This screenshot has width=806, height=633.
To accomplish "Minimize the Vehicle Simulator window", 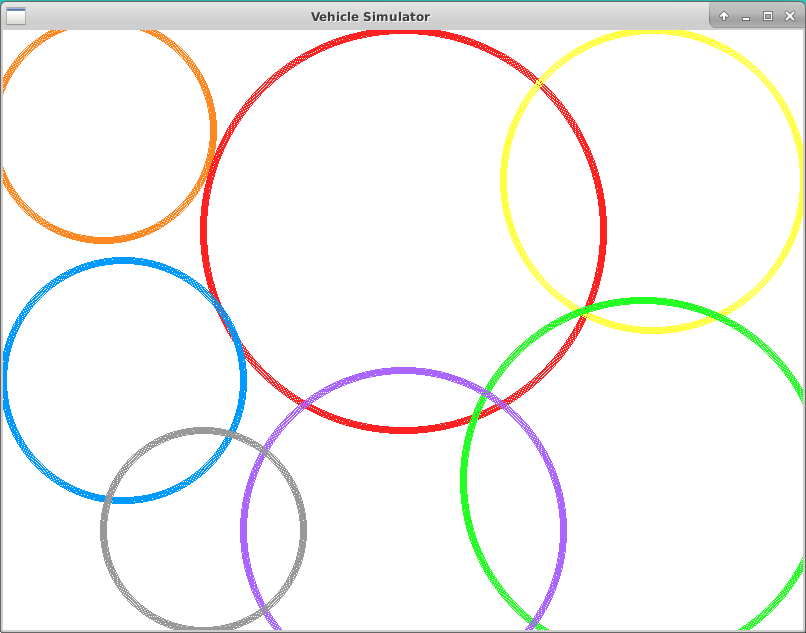I will click(x=746, y=16).
